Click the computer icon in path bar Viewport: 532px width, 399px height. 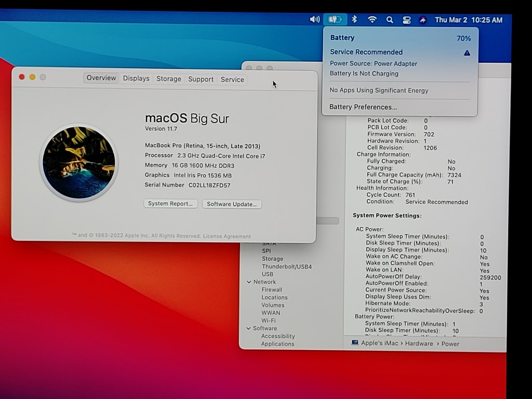click(x=355, y=342)
